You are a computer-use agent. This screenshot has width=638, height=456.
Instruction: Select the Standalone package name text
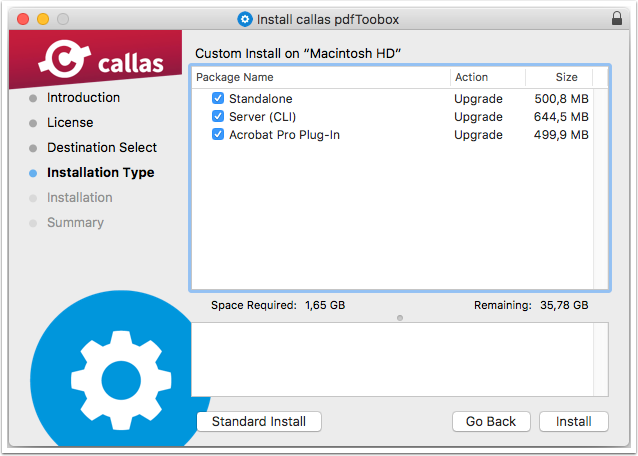[x=260, y=98]
